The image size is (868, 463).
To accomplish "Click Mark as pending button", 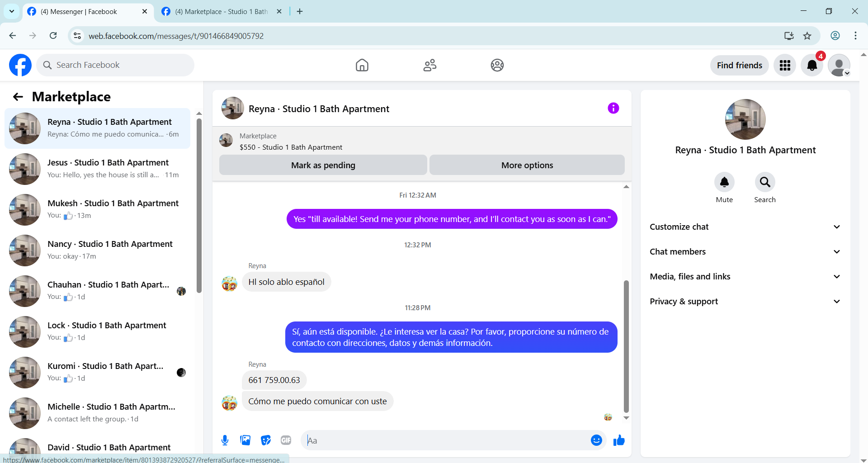I will [x=323, y=165].
